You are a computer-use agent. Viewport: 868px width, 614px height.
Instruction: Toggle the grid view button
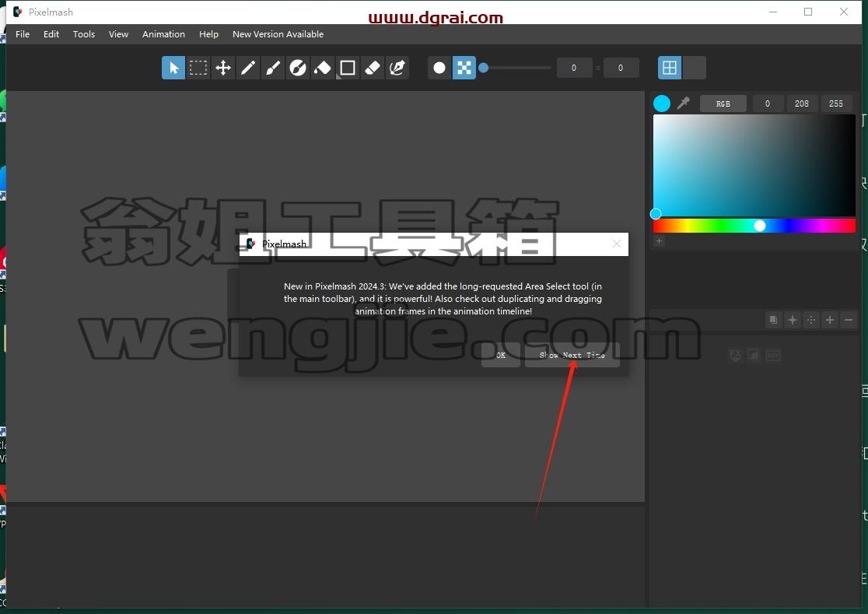pos(669,68)
